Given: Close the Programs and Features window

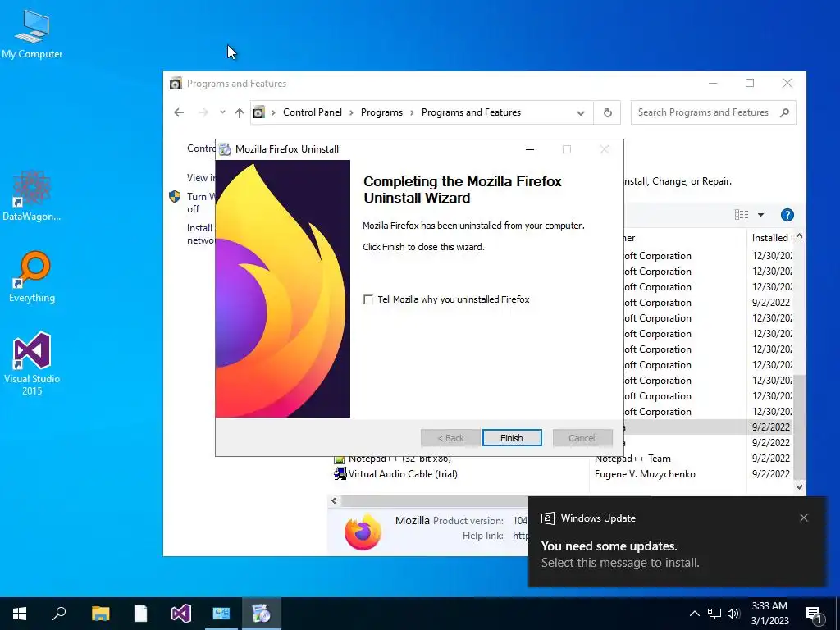Looking at the screenshot, I should pyautogui.click(x=787, y=83).
